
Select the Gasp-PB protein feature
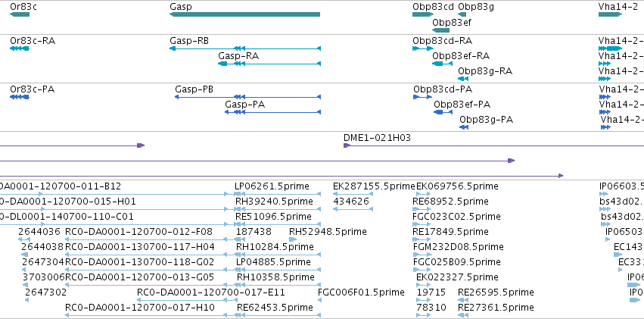coord(247,97)
